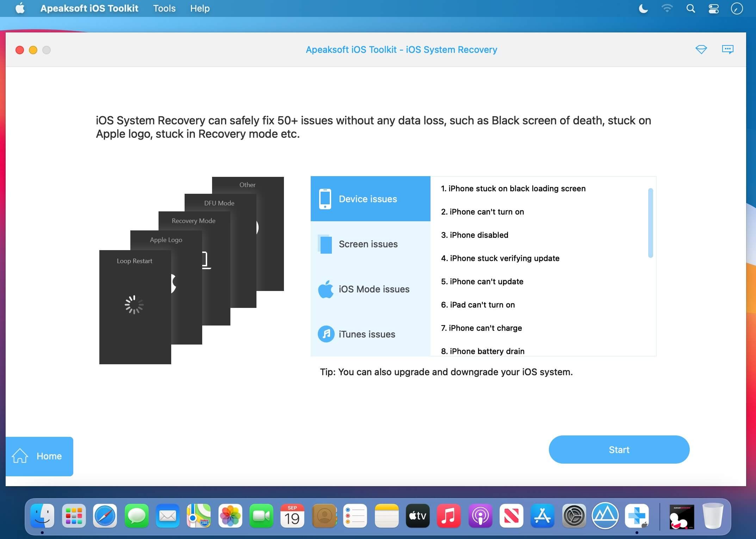Click the Loop Restart phone thumbnail
The image size is (756, 539).
tap(135, 307)
